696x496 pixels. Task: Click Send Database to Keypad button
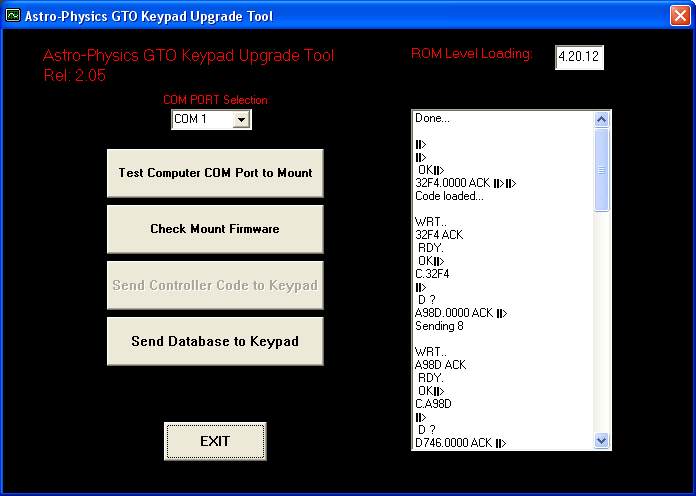tap(215, 341)
